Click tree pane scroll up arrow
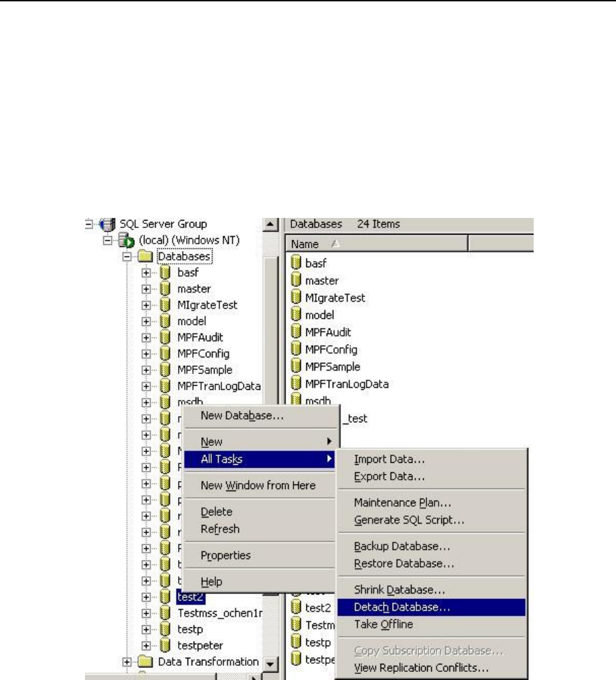 (x=271, y=224)
